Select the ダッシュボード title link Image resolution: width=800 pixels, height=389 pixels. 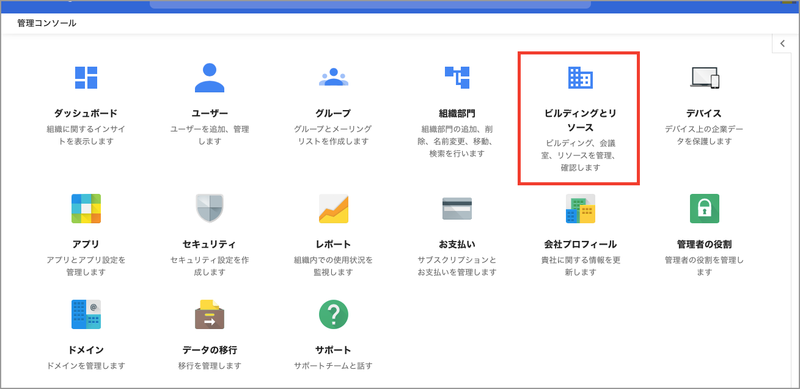point(86,113)
